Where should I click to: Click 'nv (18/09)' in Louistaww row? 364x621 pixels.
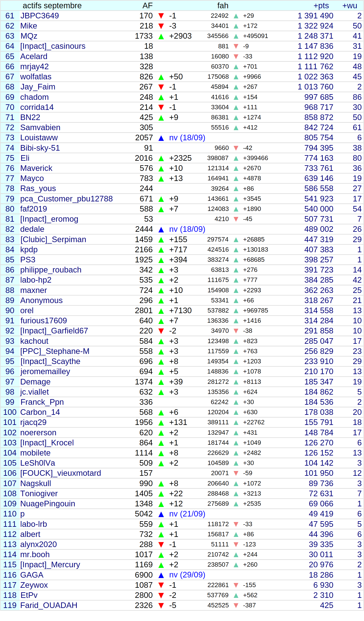pos(187,138)
